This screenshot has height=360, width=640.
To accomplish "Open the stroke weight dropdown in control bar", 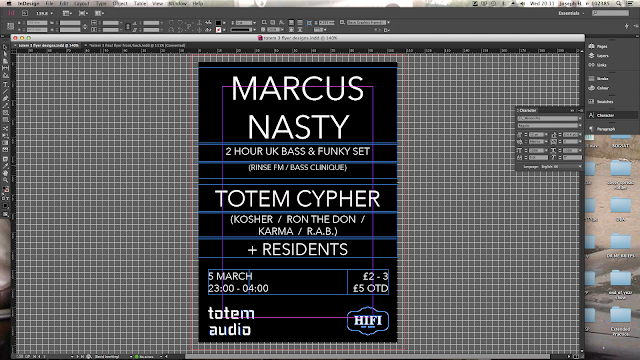I will point(254,23).
